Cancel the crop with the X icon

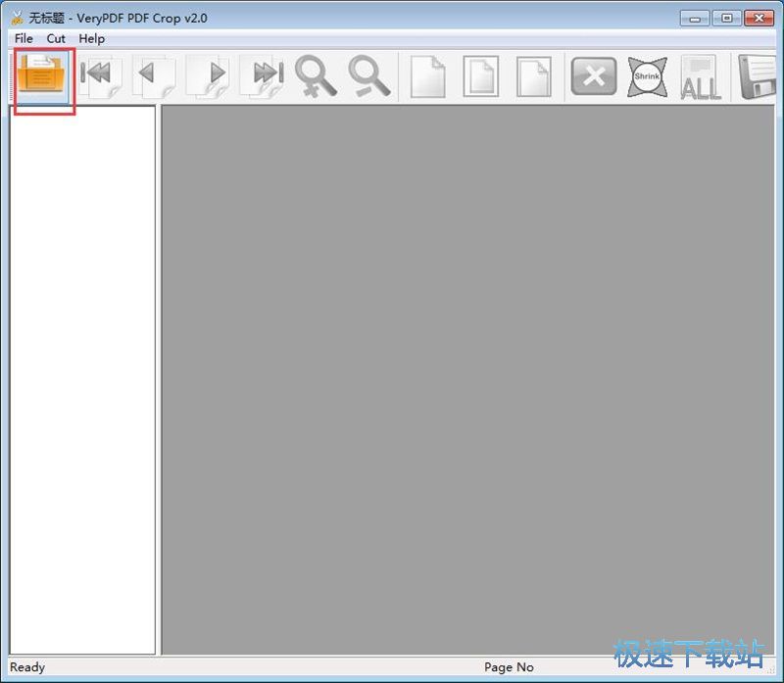point(592,74)
